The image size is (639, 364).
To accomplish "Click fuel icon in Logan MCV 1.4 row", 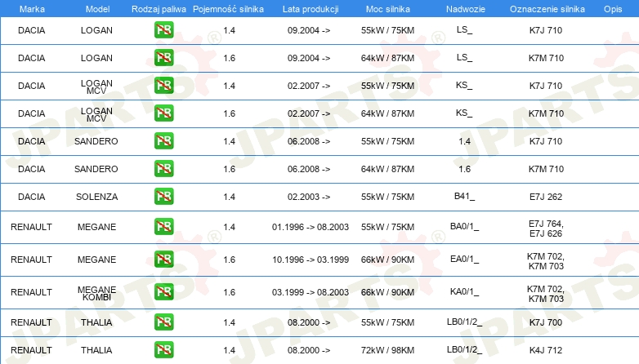I will point(163,86).
